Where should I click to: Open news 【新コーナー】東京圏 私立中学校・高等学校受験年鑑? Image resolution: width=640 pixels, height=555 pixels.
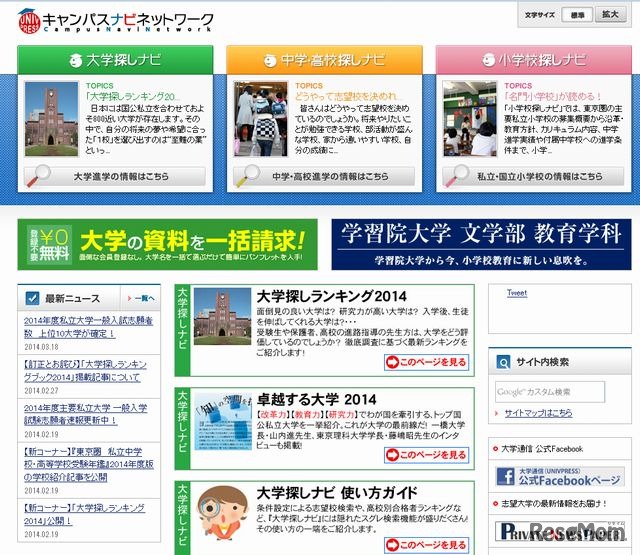tap(89, 464)
